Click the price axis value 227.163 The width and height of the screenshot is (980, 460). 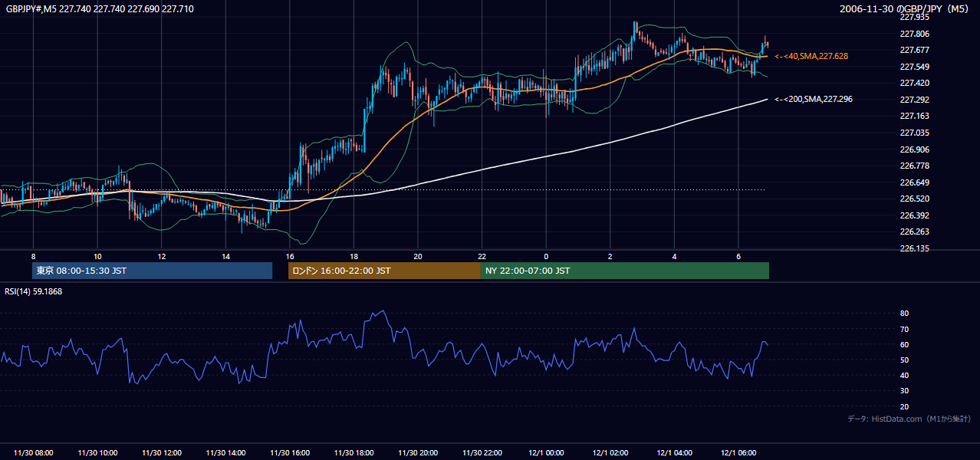[x=914, y=116]
